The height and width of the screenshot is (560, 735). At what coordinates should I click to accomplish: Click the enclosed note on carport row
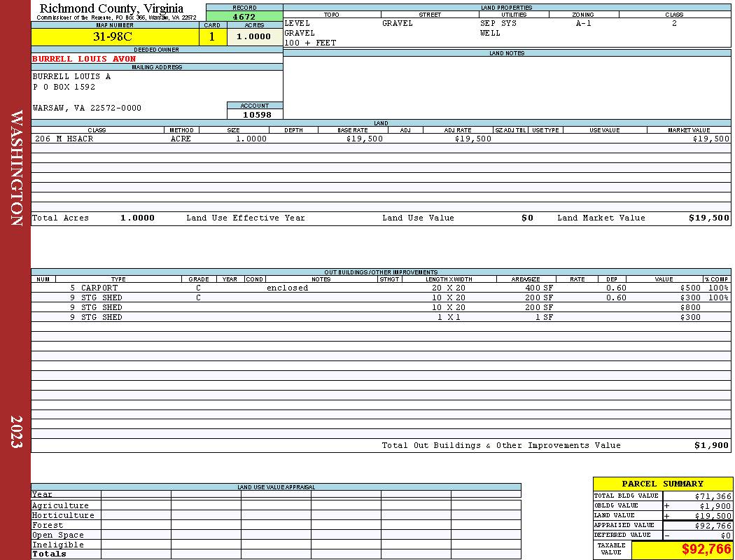pos(287,288)
